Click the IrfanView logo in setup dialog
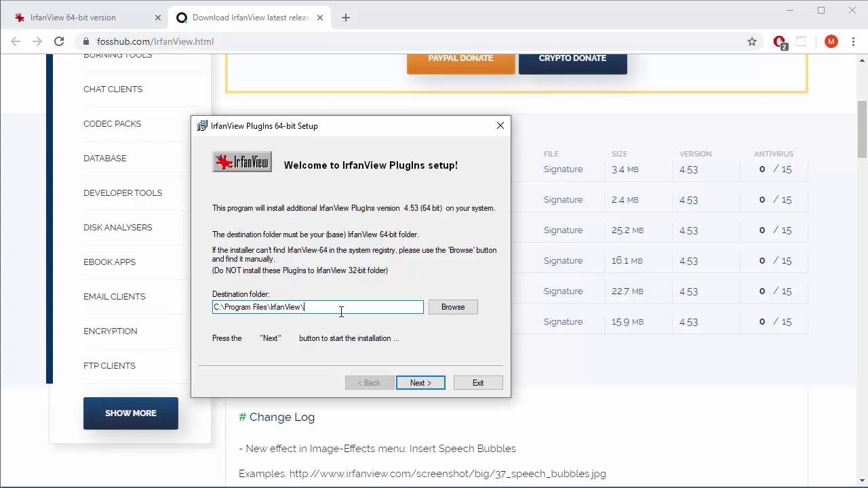868x488 pixels. pyautogui.click(x=242, y=162)
